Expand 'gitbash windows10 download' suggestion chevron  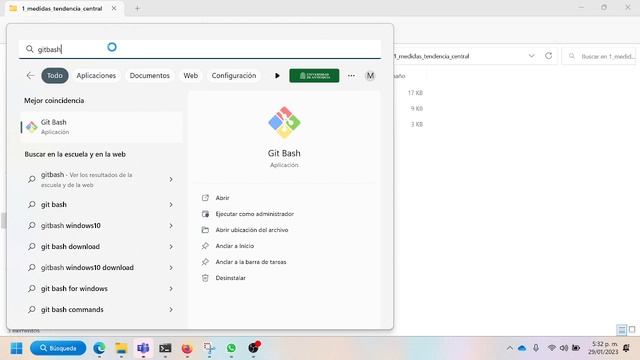(171, 268)
